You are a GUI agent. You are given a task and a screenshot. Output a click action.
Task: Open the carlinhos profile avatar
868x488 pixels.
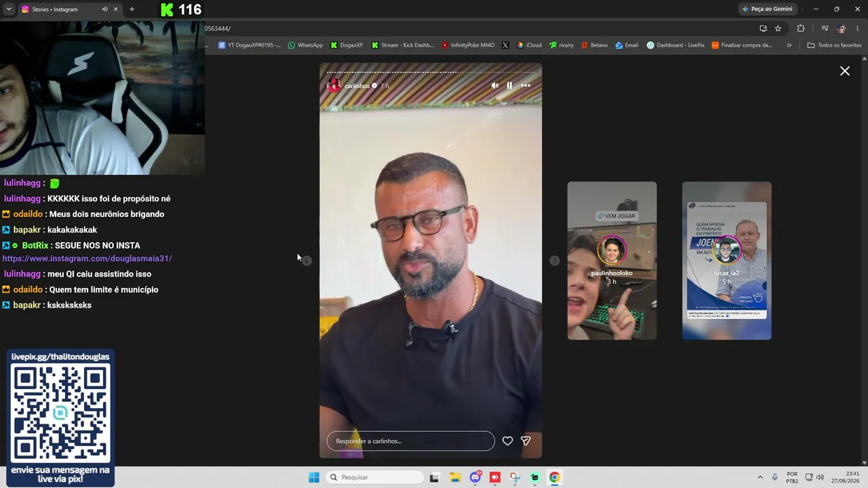334,85
